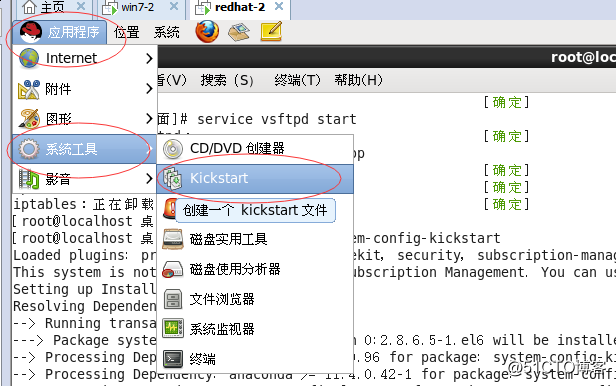Select the 图形 graphics palette icon
This screenshot has width=616, height=386.
coord(29,119)
